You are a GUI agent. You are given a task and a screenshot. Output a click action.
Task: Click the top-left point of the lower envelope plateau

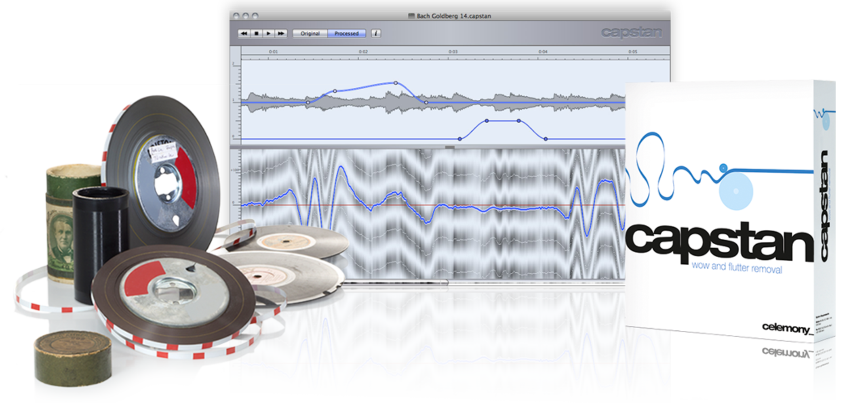487,121
